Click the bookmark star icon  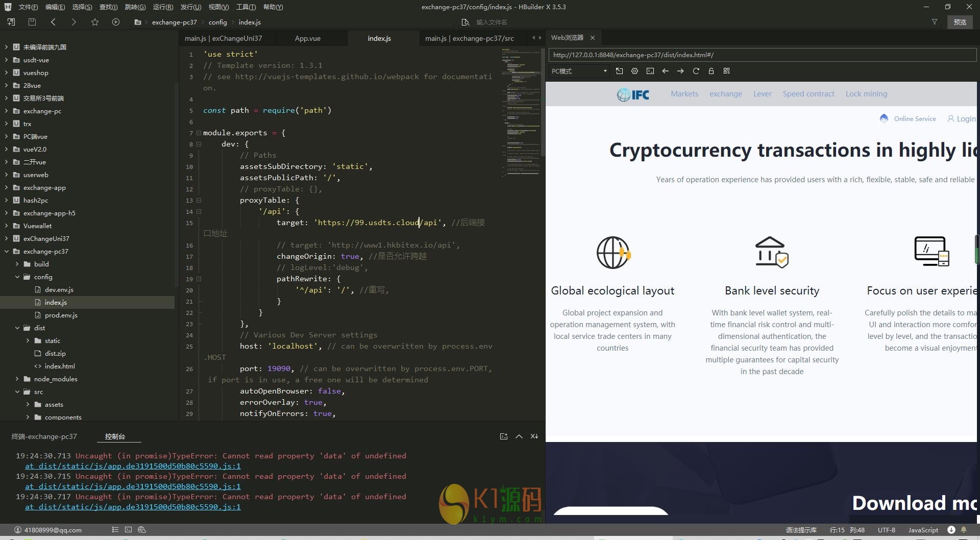pos(95,22)
